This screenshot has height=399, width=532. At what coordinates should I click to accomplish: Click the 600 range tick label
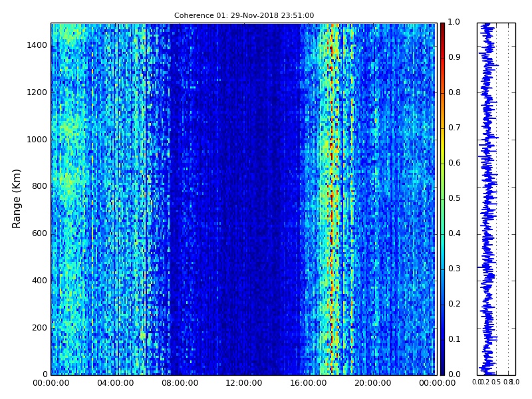pos(39,233)
